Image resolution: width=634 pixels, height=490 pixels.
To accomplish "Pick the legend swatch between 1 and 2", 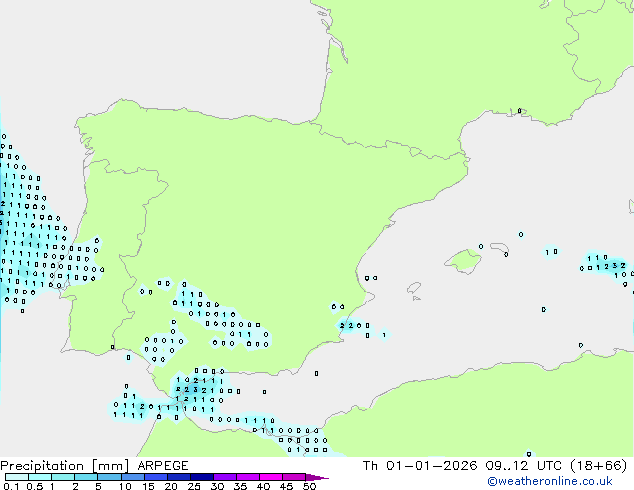I will tap(63, 477).
